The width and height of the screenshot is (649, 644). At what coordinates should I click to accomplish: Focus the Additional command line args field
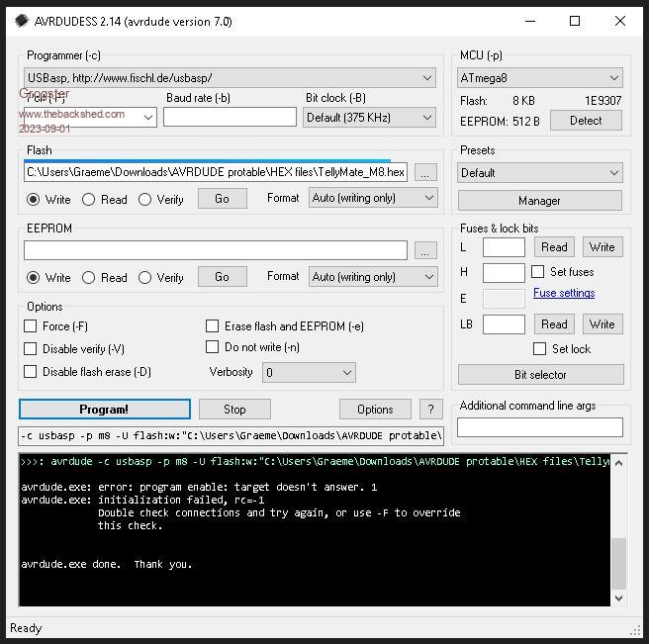coord(539,427)
